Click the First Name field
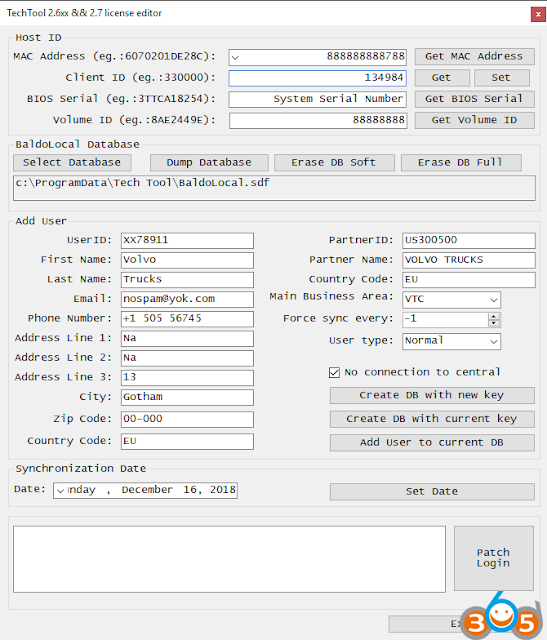This screenshot has height=640, width=547. 187,260
